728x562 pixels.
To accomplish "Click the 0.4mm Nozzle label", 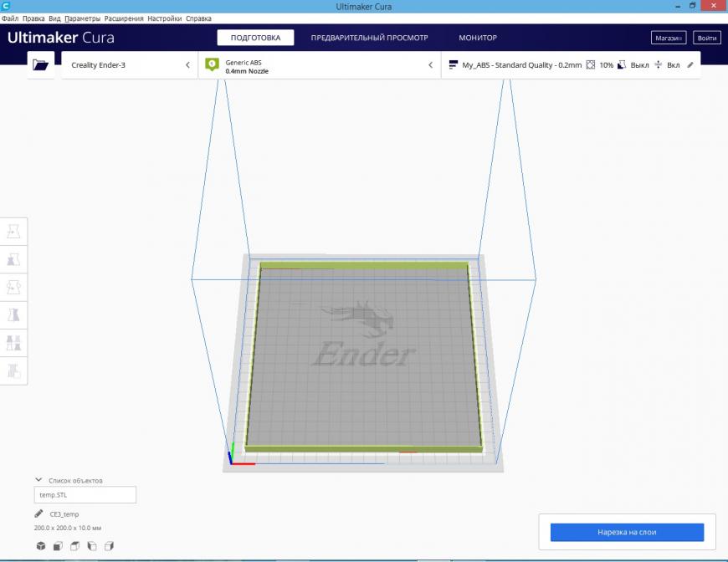I will pos(247,71).
